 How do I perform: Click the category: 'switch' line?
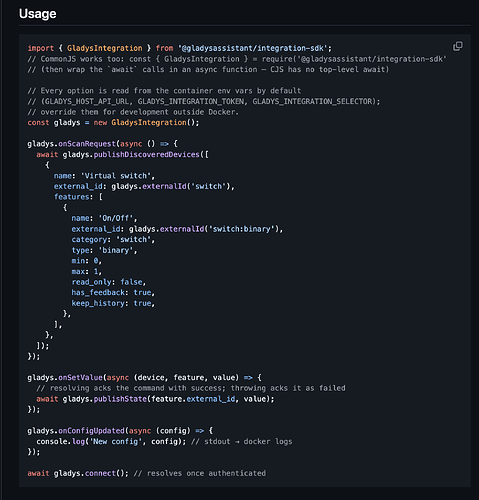pyautogui.click(x=113, y=240)
